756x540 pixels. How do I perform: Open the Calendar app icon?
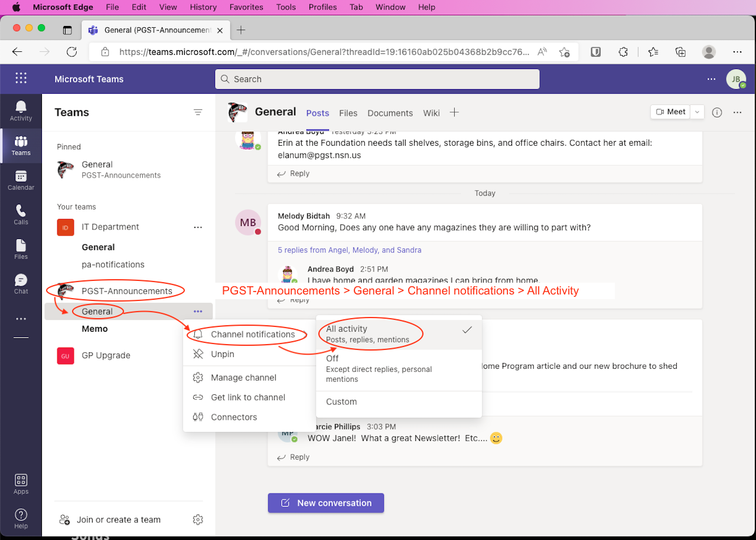(x=21, y=180)
